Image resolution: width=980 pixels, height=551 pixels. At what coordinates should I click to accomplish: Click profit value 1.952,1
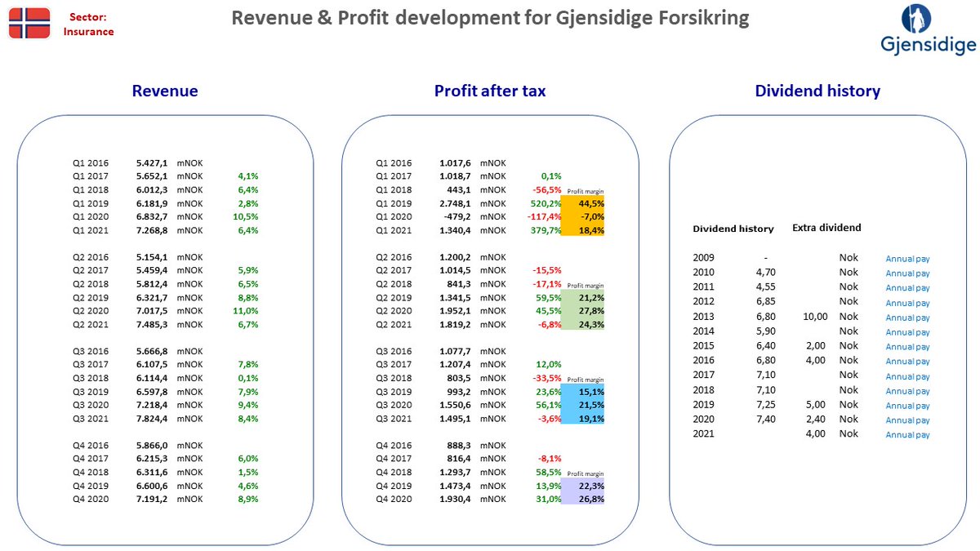455,311
